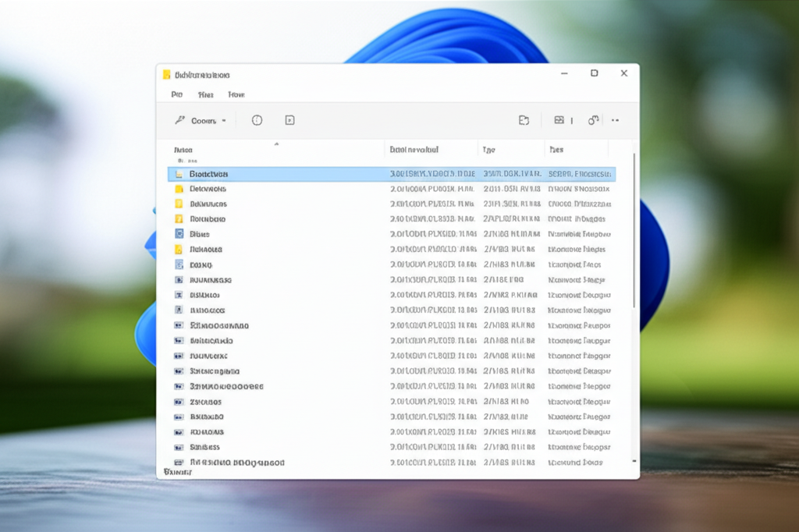Image resolution: width=799 pixels, height=532 pixels.
Task: Expand the dropdown arrow beside the first toolbar button
Action: click(224, 121)
